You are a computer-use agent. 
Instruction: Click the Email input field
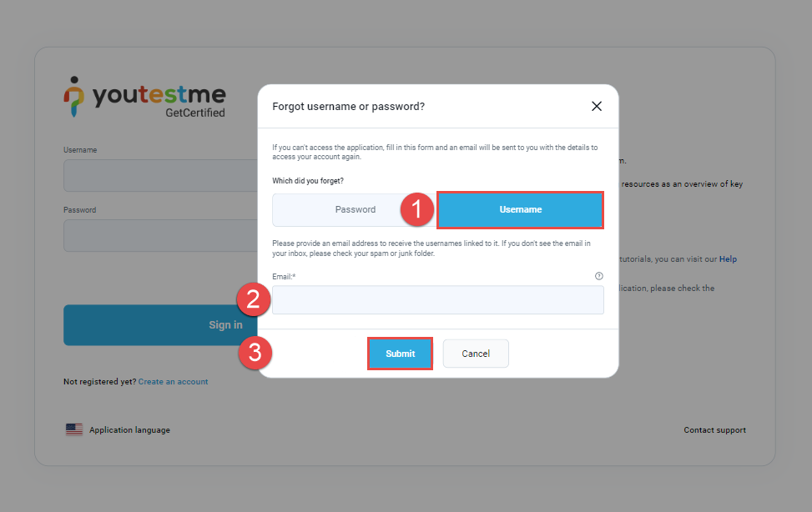click(437, 300)
